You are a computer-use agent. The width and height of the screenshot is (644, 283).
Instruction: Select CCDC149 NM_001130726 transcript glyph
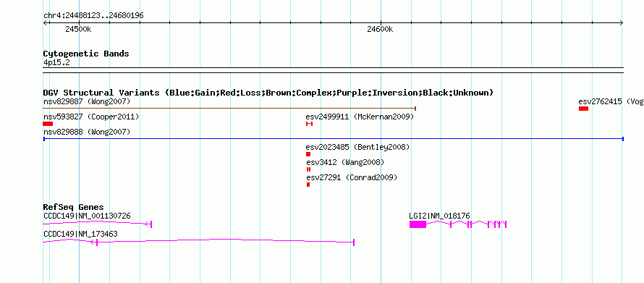point(98,224)
